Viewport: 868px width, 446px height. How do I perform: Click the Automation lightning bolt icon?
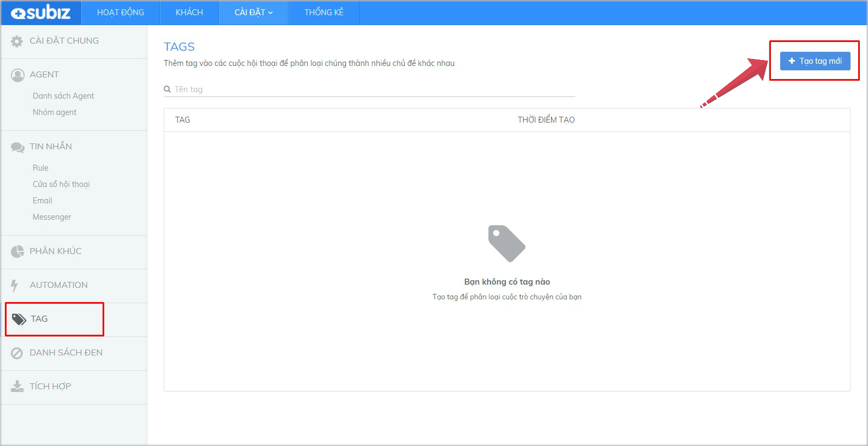pos(15,285)
